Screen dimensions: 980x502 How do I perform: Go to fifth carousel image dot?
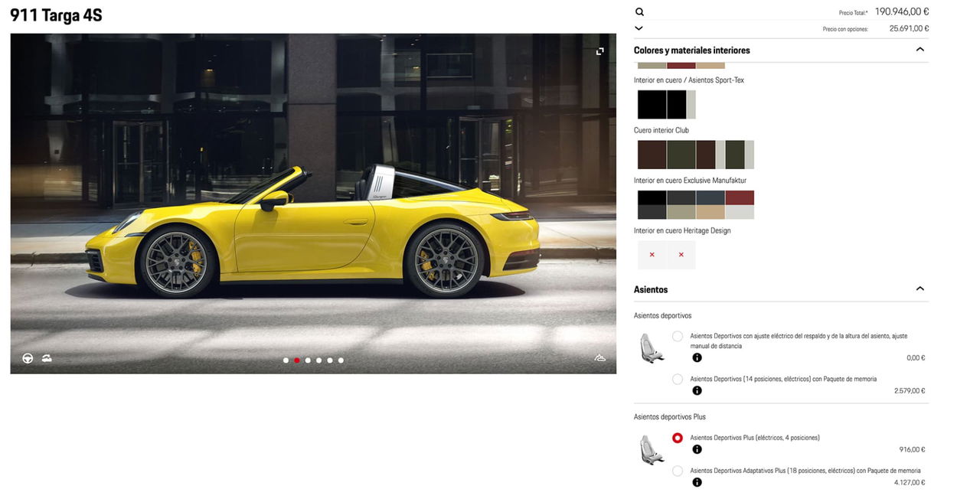point(330,360)
